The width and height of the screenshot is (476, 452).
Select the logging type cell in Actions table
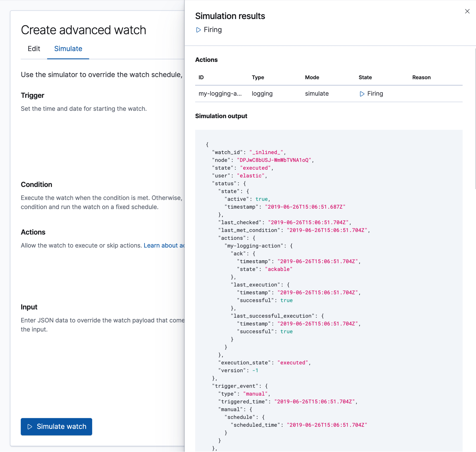point(262,94)
